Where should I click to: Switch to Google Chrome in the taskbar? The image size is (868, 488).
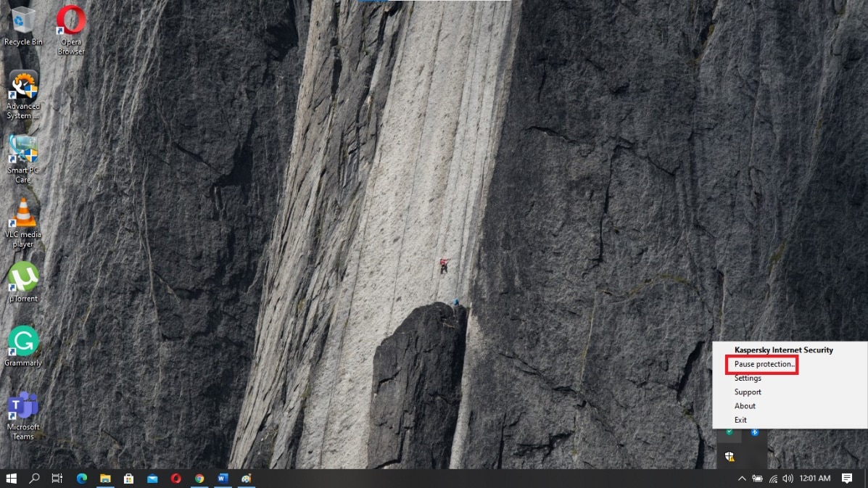coord(199,479)
